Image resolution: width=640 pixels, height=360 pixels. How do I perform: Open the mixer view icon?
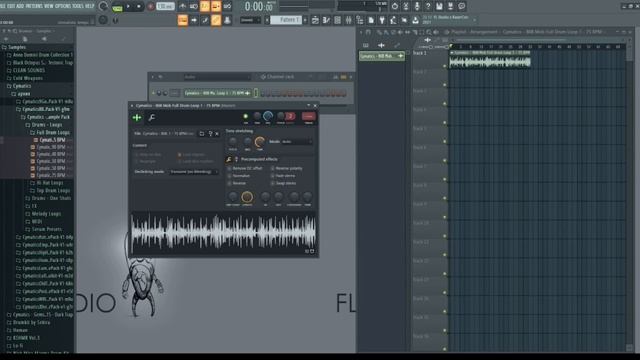tap(349, 20)
